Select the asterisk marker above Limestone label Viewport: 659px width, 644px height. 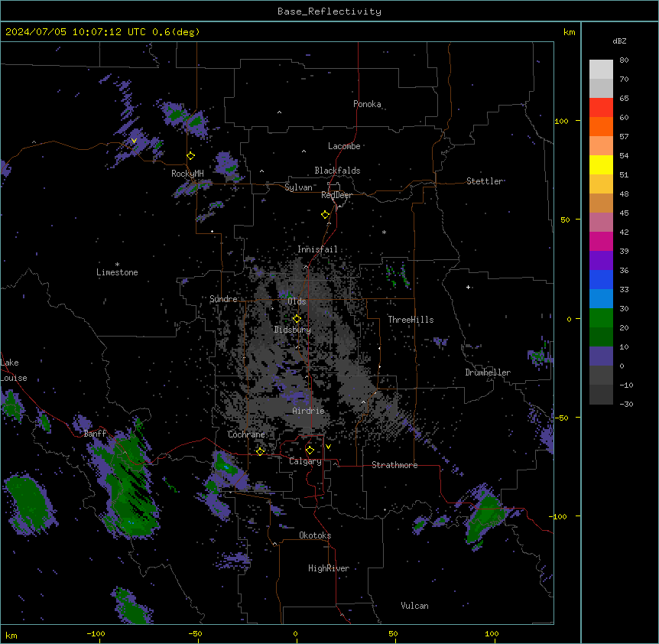point(117,265)
